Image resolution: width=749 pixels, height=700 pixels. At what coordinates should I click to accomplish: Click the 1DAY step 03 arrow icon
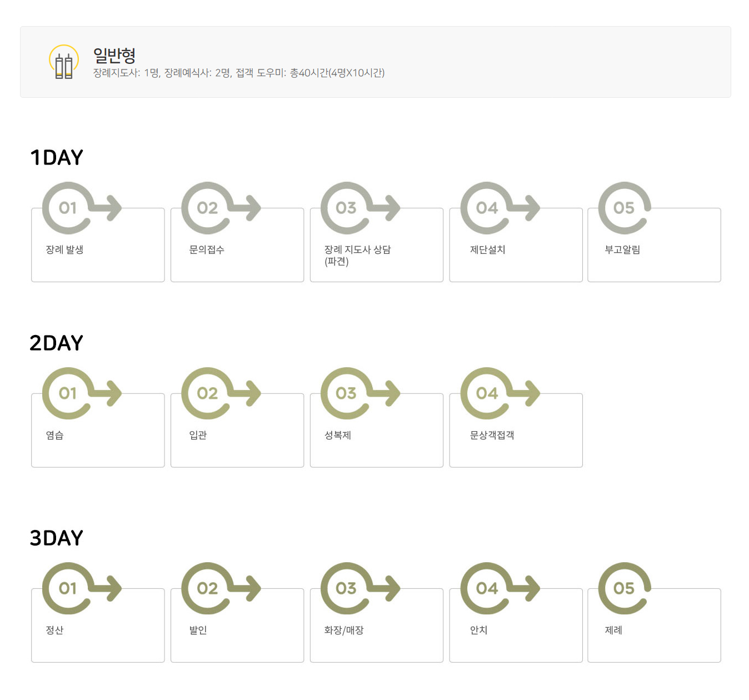click(387, 208)
